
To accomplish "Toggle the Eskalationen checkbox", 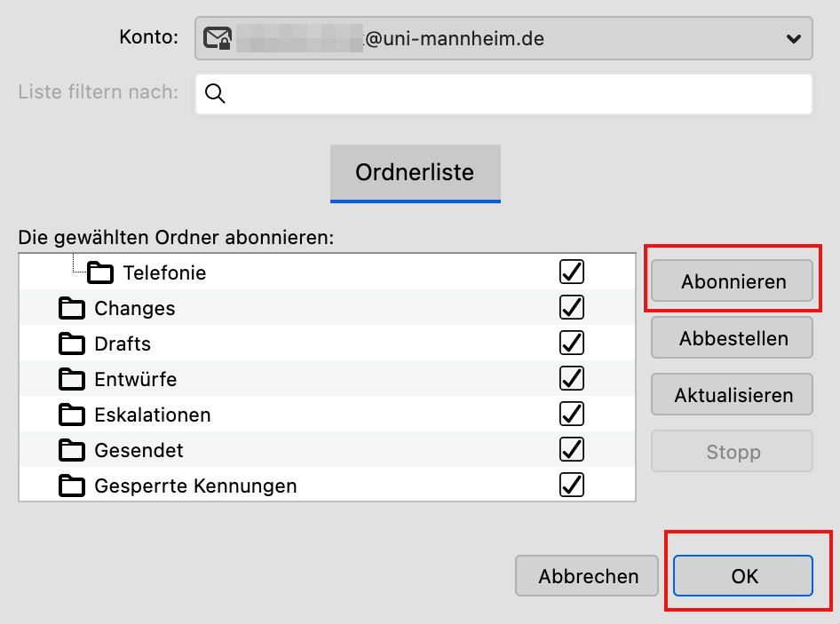I will 572,414.
